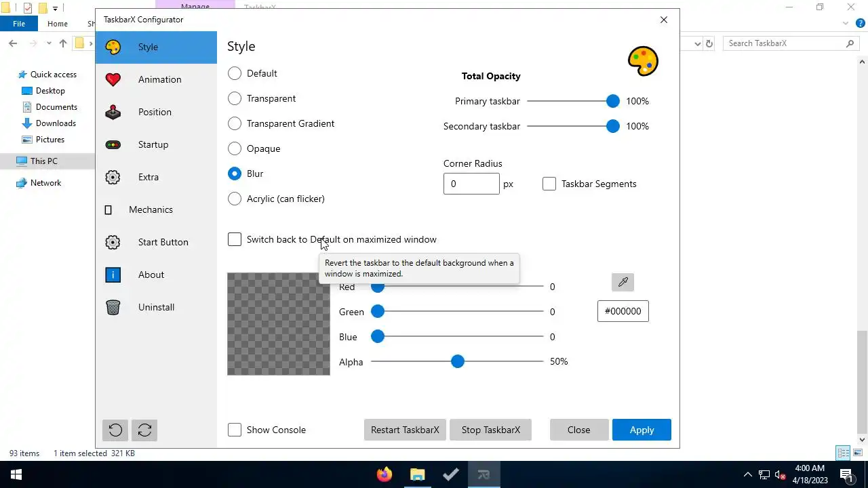This screenshot has height=488, width=868.
Task: Select This PC in Explorer tree
Action: coord(44,161)
